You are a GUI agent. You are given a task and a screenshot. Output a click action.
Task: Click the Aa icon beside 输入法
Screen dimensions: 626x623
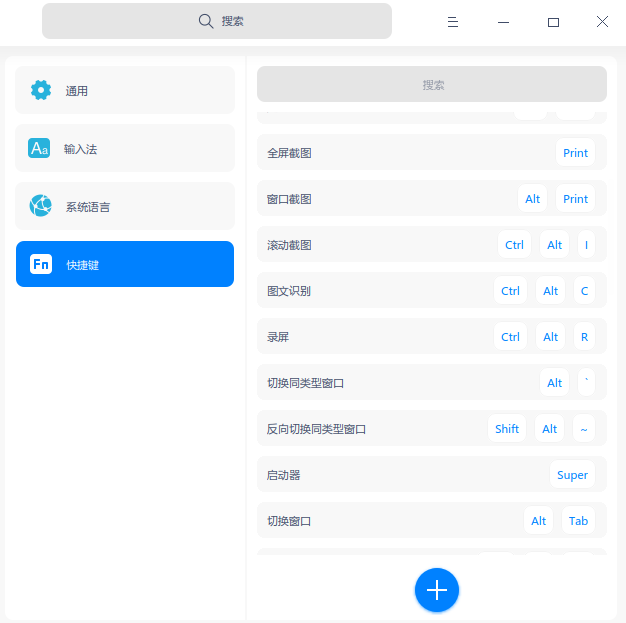pos(39,148)
